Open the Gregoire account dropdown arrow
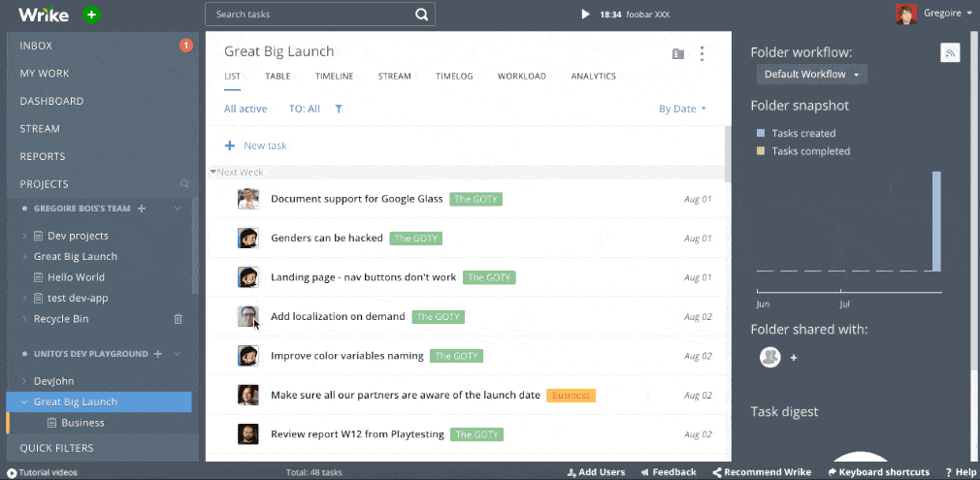 (x=968, y=14)
